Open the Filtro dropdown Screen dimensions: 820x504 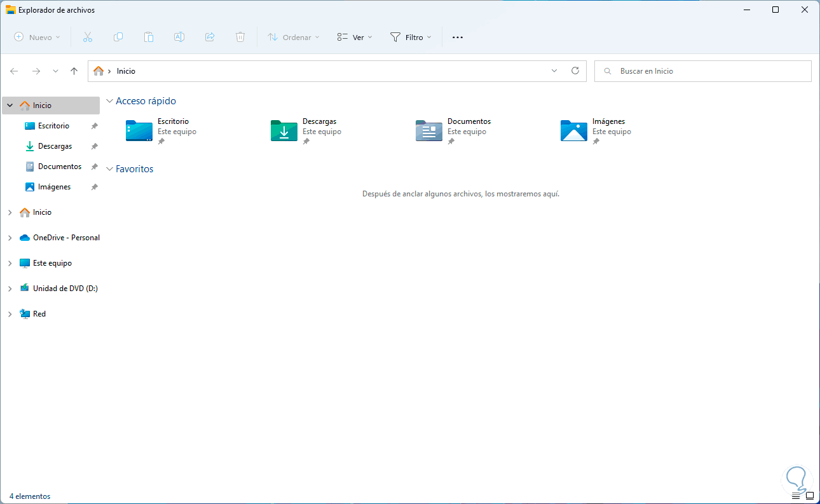click(411, 37)
